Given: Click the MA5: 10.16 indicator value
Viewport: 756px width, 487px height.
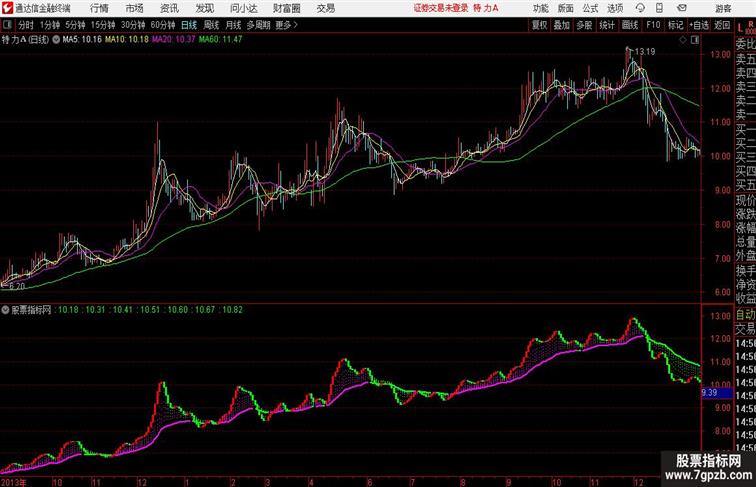Looking at the screenshot, I should 82,40.
